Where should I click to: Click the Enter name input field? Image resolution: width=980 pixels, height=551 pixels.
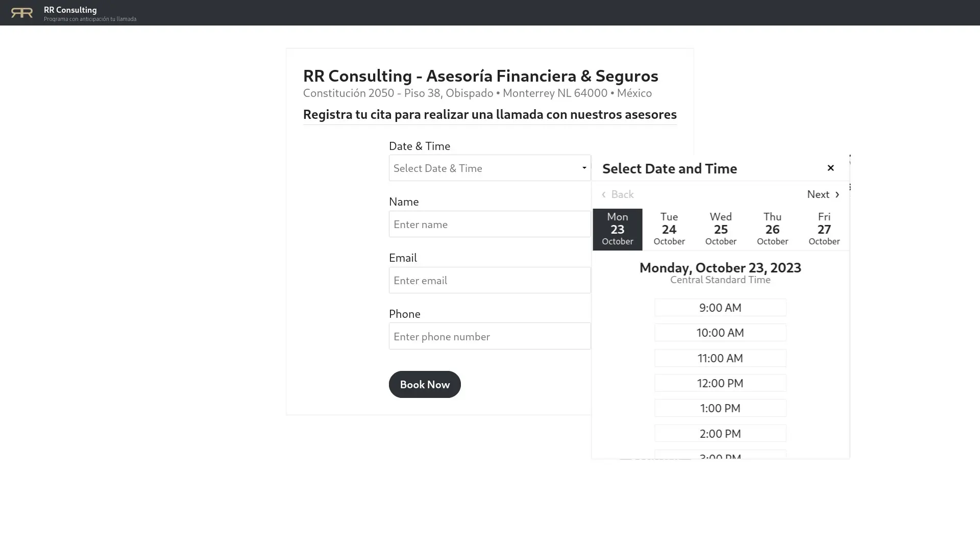(489, 224)
